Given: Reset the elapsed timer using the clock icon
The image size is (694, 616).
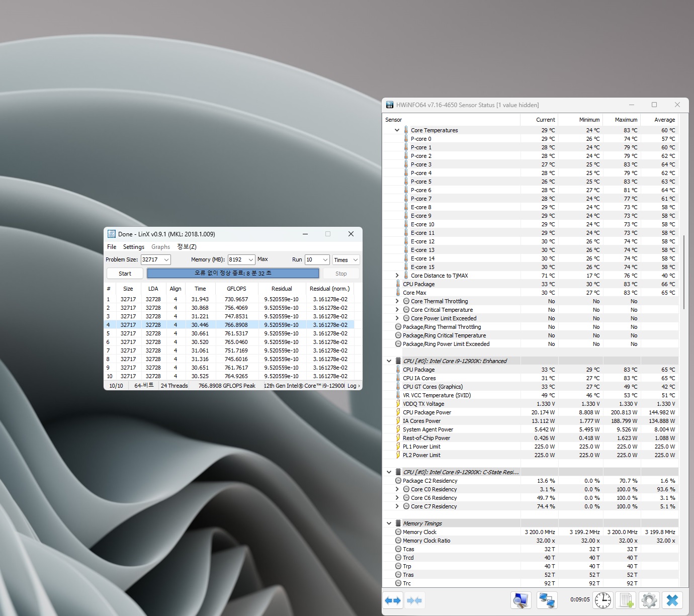Looking at the screenshot, I should [x=602, y=600].
